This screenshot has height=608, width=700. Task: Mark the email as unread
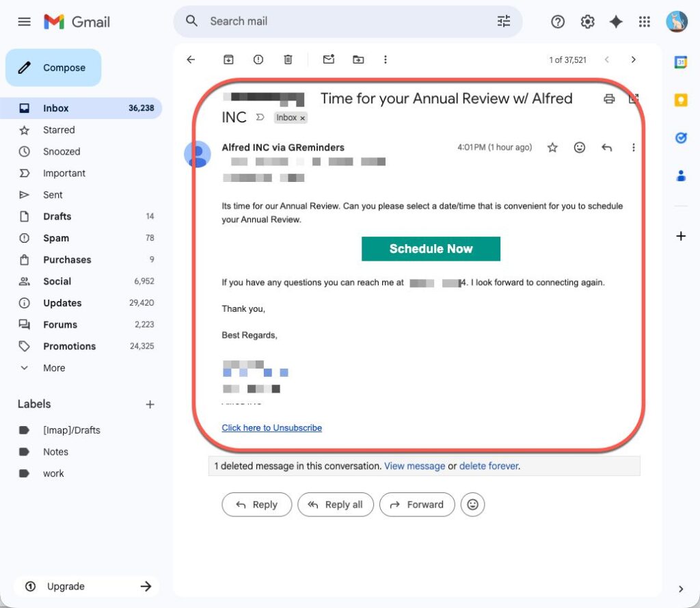pyautogui.click(x=329, y=60)
